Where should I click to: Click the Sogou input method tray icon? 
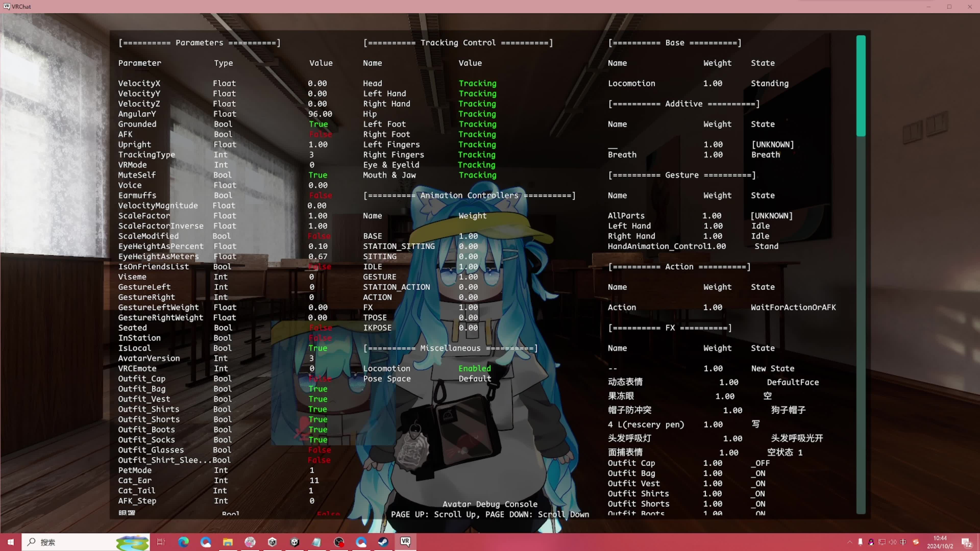916,542
